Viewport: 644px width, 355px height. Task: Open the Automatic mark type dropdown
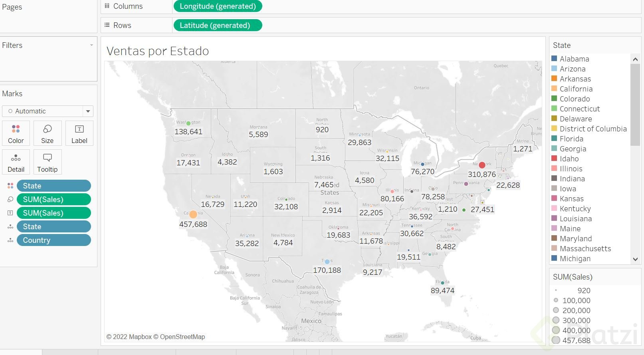(88, 111)
